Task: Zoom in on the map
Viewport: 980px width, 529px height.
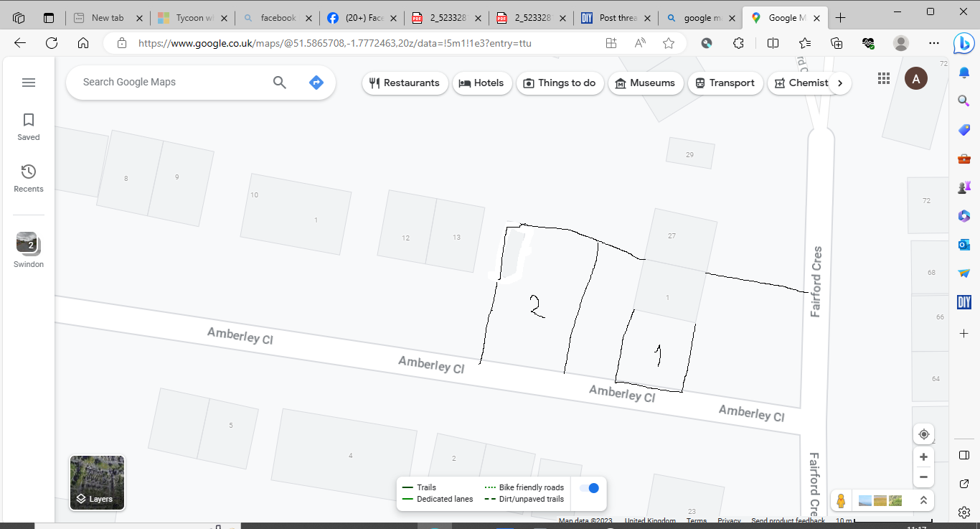Action: click(x=923, y=457)
